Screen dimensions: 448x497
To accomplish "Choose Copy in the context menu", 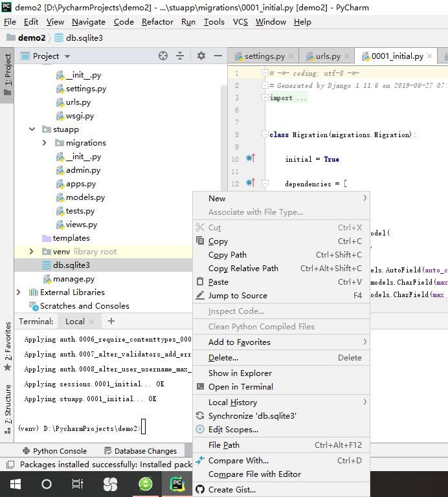I will [x=281, y=241].
